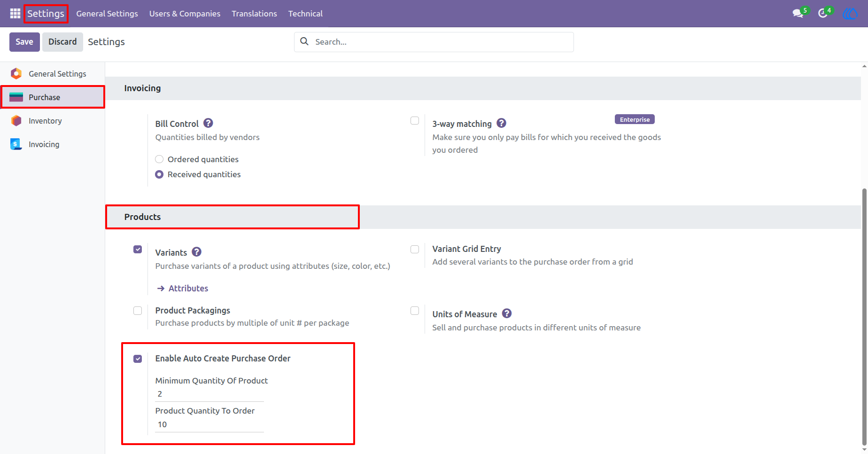The height and width of the screenshot is (454, 868).
Task: Enable Product Packagings checkbox
Action: tap(138, 311)
